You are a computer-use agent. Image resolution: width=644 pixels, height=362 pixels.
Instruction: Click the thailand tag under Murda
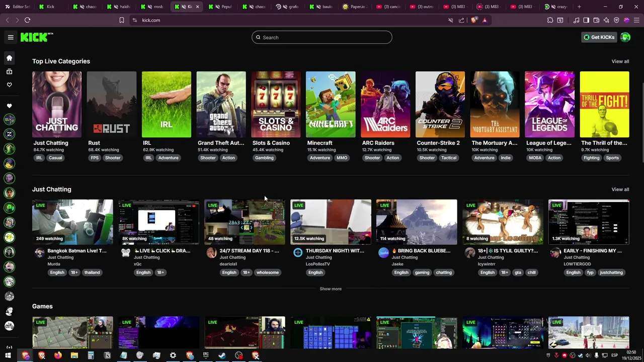(x=92, y=273)
